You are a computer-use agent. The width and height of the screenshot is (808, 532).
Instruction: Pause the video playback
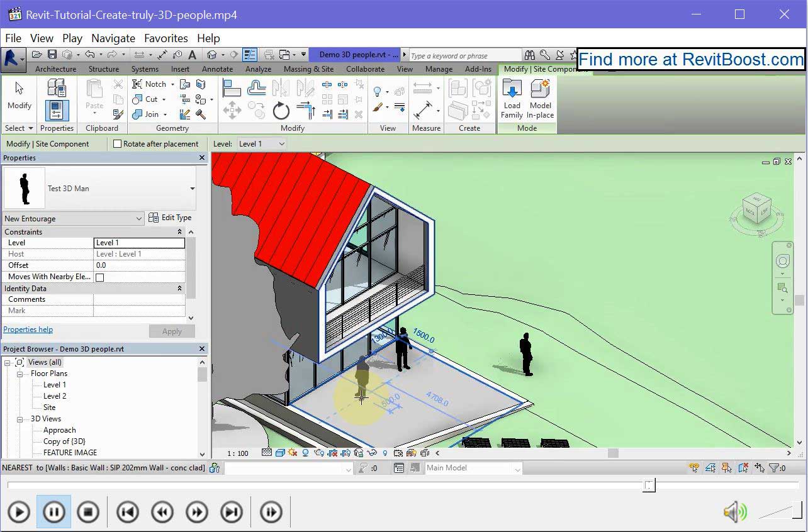(53, 513)
